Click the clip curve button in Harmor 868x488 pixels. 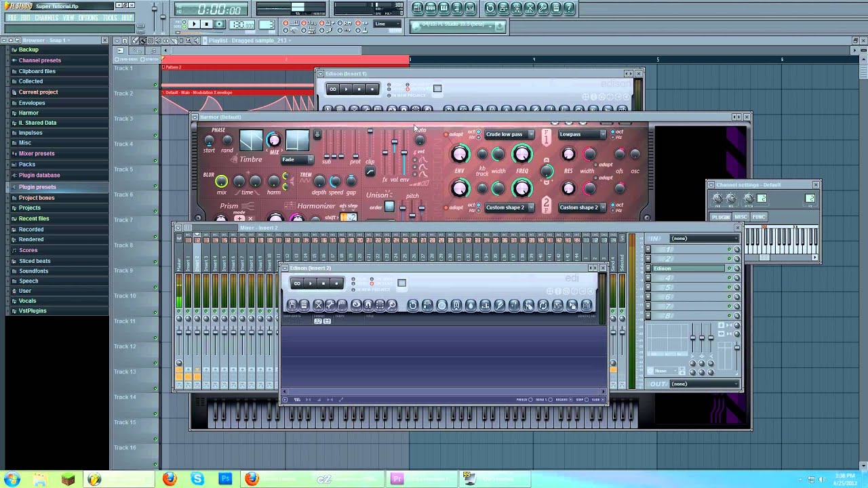[x=370, y=171]
